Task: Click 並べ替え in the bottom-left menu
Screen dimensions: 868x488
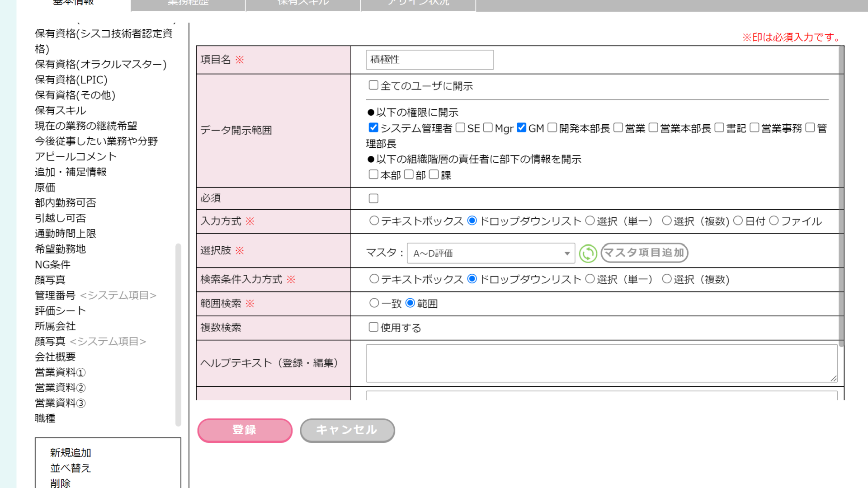Action: (71, 468)
